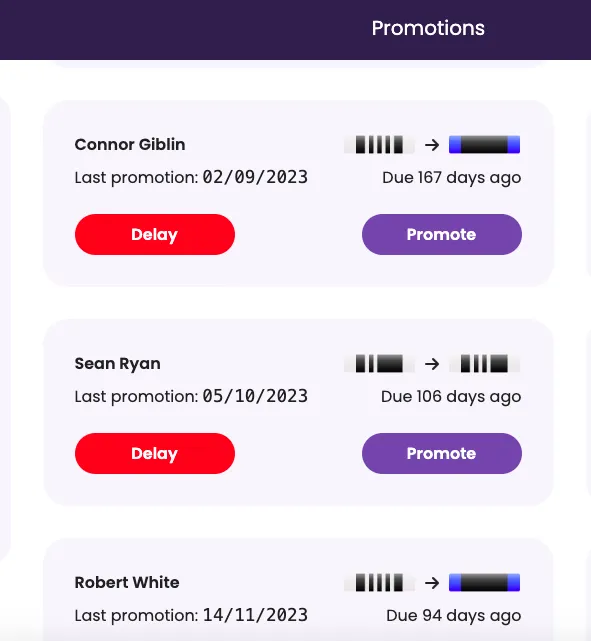
Task: Click arrow between Connor Giblin's belts
Action: [432, 145]
